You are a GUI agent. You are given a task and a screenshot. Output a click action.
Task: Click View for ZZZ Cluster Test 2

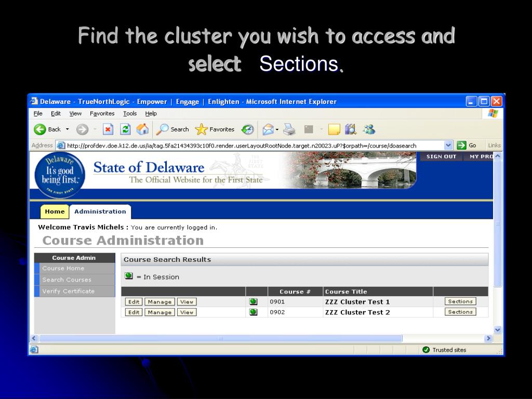coord(187,312)
